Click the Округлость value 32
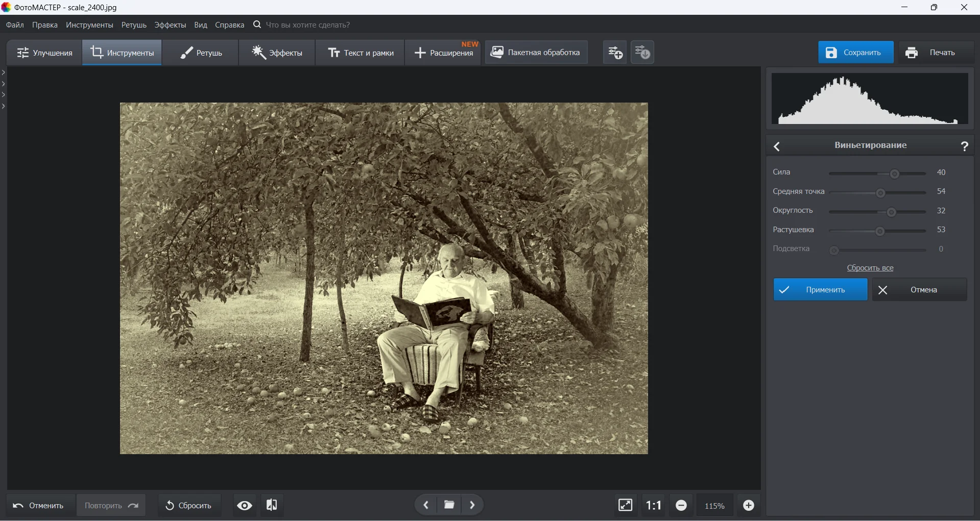Screen dimensions: 980x521 point(941,211)
